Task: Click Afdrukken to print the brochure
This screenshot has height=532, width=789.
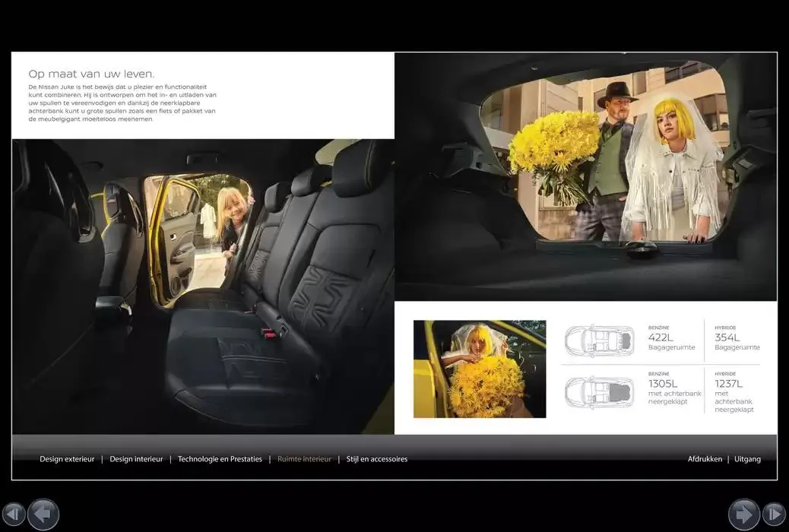Action: point(705,459)
